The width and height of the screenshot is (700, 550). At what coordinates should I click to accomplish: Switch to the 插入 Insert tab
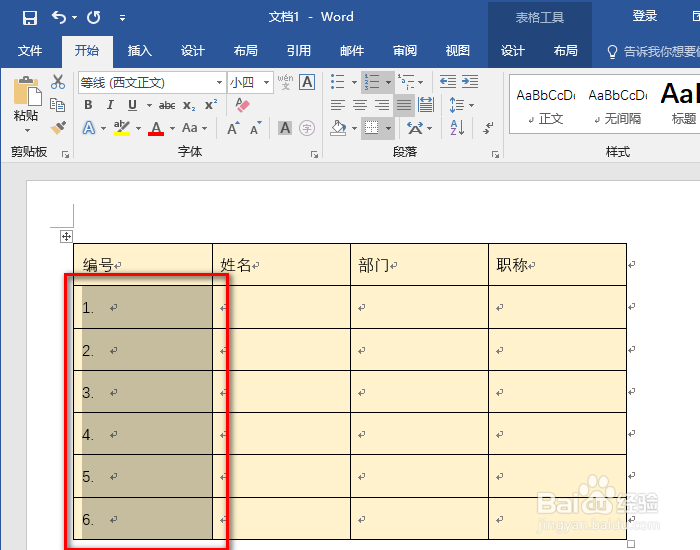point(140,51)
